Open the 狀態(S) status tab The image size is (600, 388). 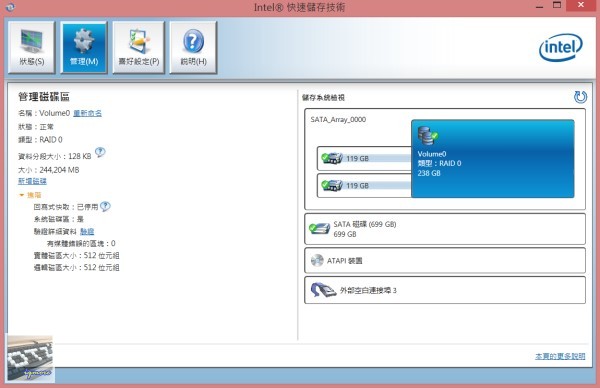point(31,47)
